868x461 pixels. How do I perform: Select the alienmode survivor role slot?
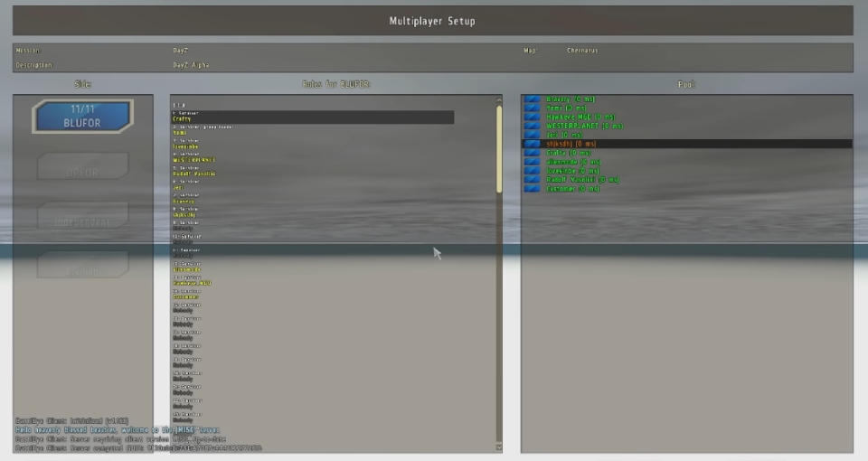pos(313,267)
